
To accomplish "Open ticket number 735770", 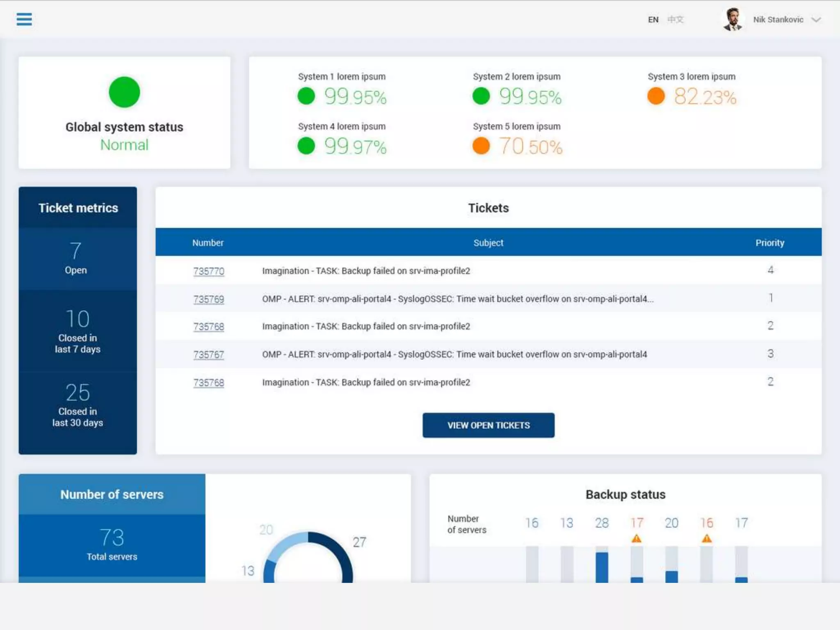I will coord(209,271).
